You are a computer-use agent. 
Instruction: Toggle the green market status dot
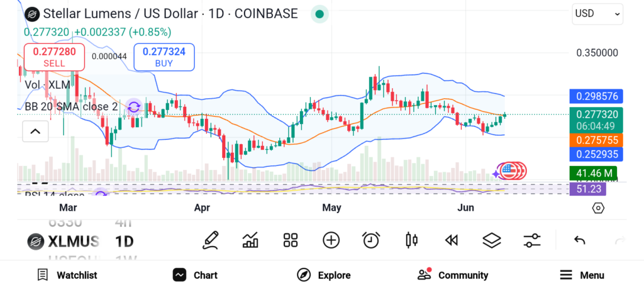pos(319,14)
